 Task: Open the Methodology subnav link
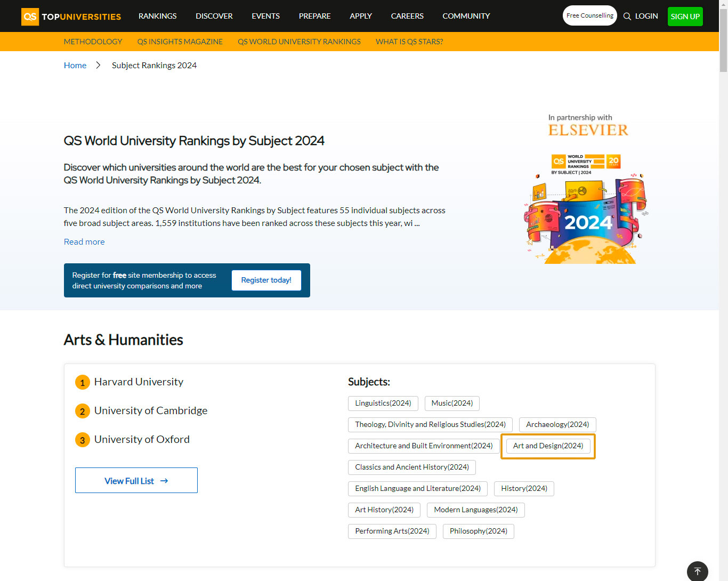pyautogui.click(x=93, y=42)
